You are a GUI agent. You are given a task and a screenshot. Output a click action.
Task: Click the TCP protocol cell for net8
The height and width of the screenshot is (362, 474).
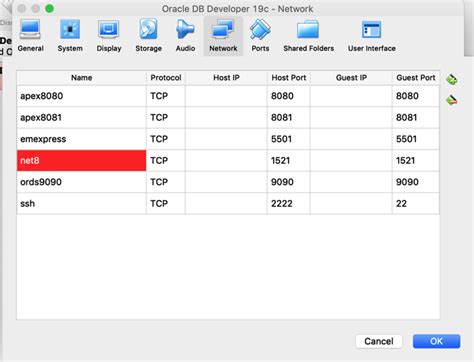point(166,160)
